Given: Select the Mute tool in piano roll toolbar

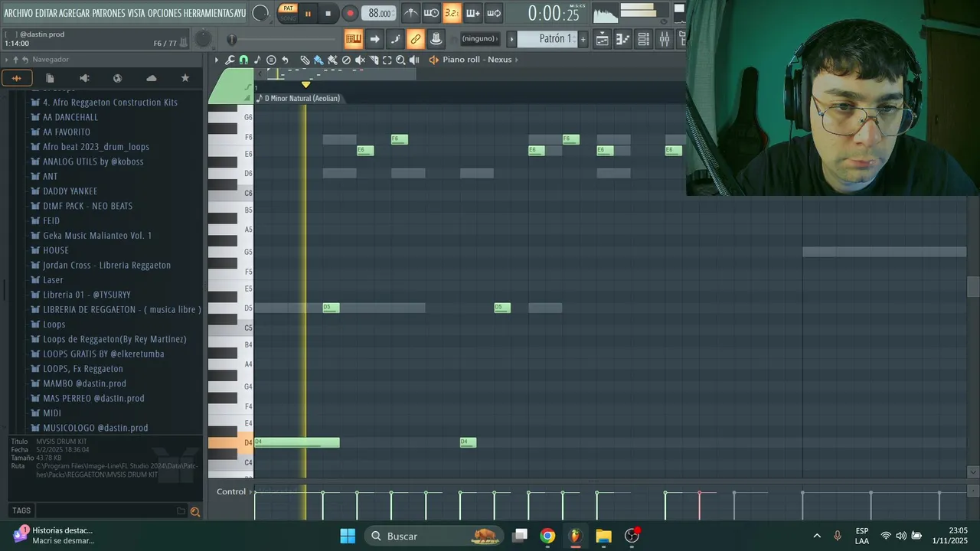Looking at the screenshot, I should 360,60.
